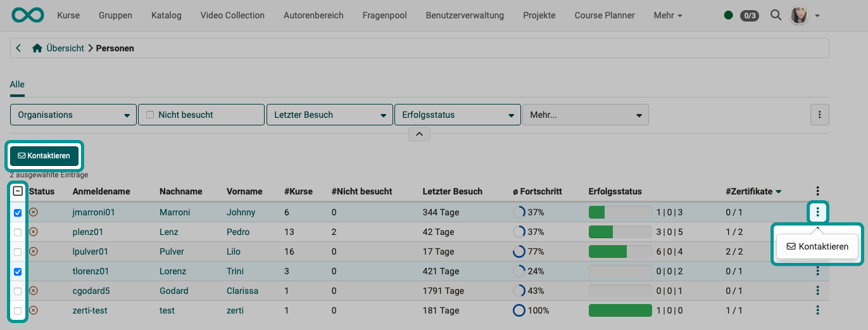
Task: Enable the Nicht besucht filter checkbox
Action: (x=150, y=115)
